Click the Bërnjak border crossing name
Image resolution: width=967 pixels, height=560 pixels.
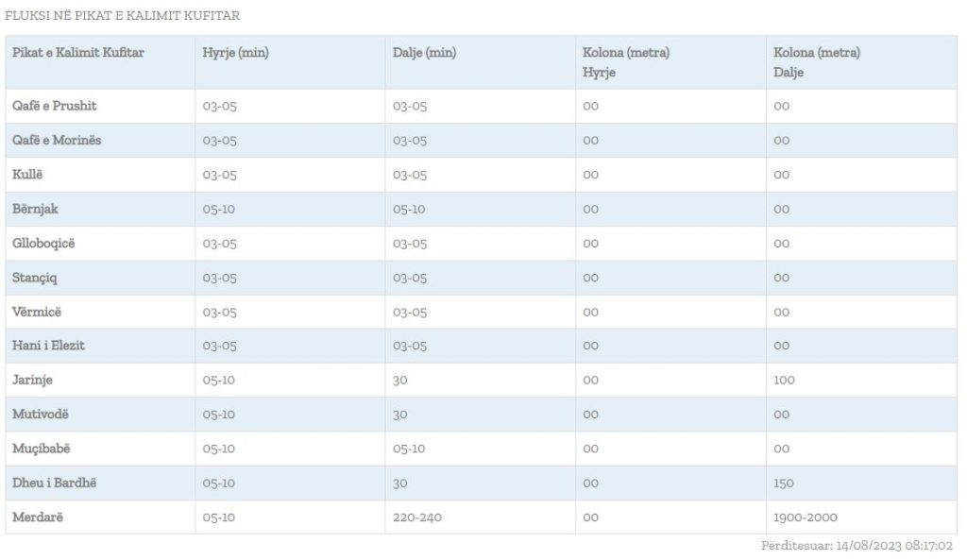(x=35, y=209)
